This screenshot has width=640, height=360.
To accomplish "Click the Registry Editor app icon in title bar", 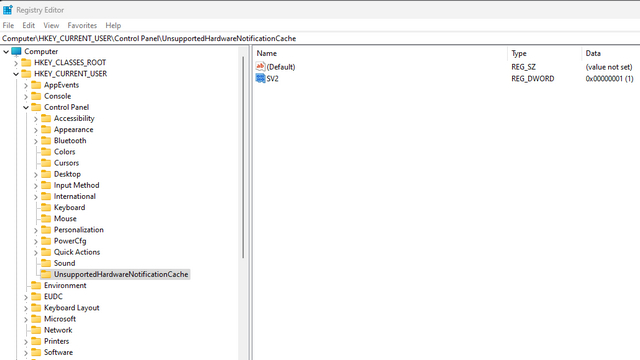I will pos(7,10).
